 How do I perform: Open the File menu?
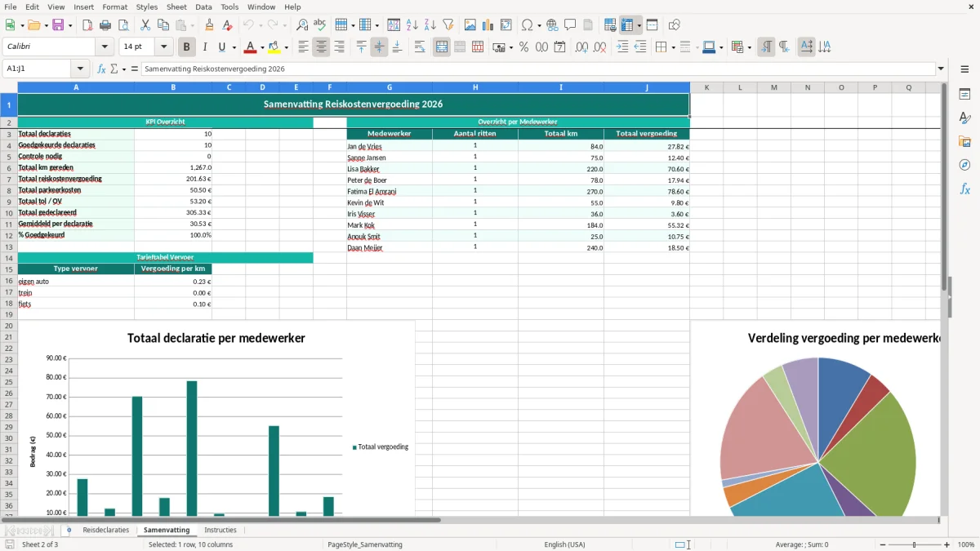(12, 7)
